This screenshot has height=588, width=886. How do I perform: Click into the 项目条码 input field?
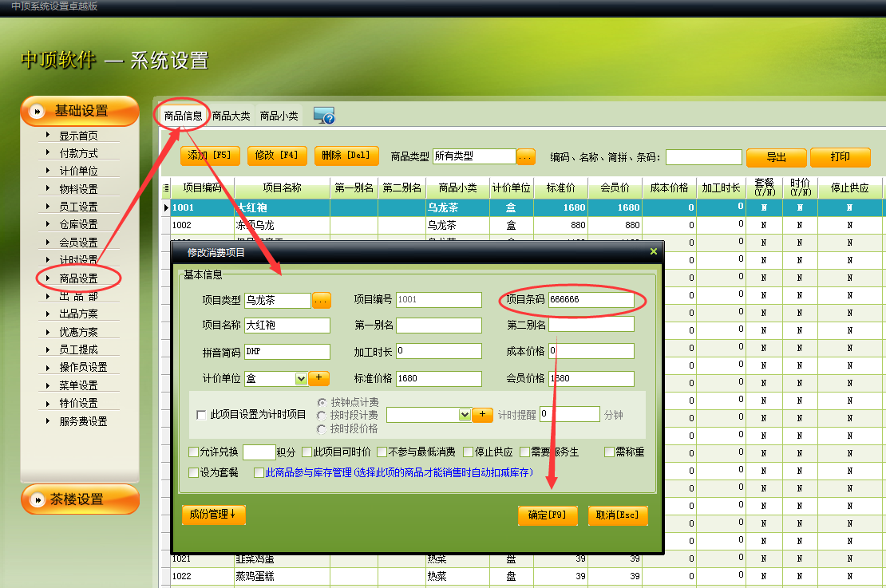(x=591, y=300)
